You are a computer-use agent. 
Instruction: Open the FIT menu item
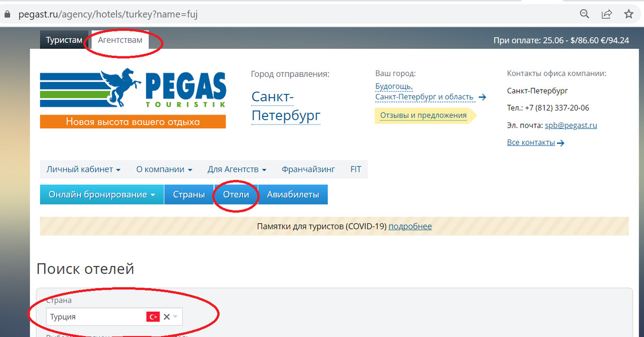[x=356, y=169]
